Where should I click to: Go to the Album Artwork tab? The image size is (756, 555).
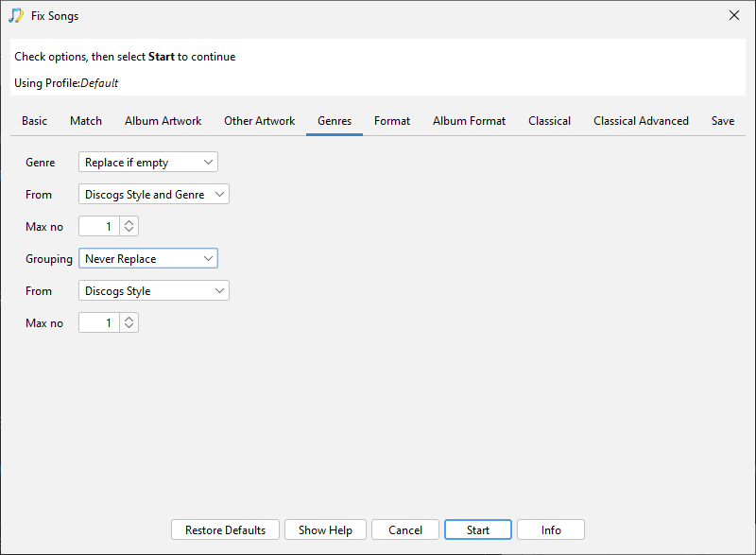[163, 121]
